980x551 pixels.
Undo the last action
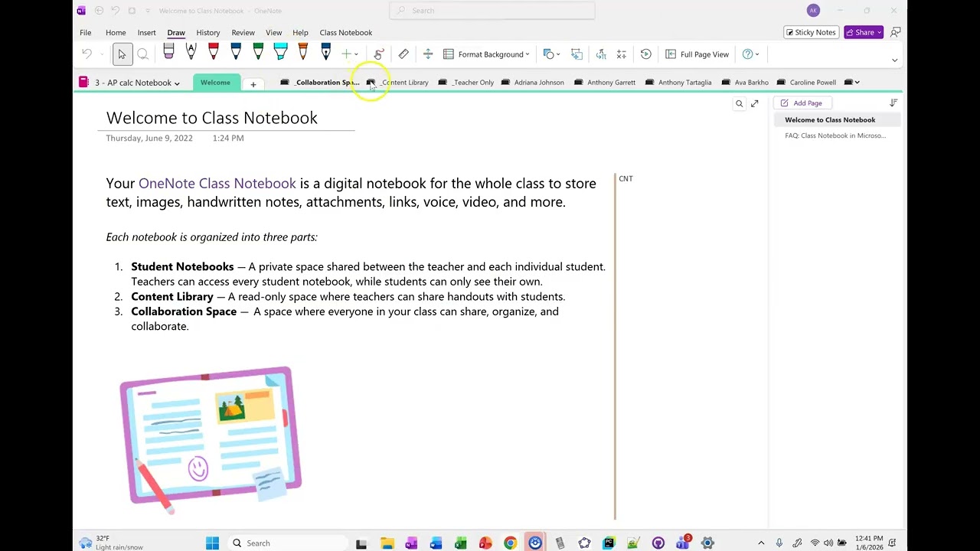click(x=87, y=54)
